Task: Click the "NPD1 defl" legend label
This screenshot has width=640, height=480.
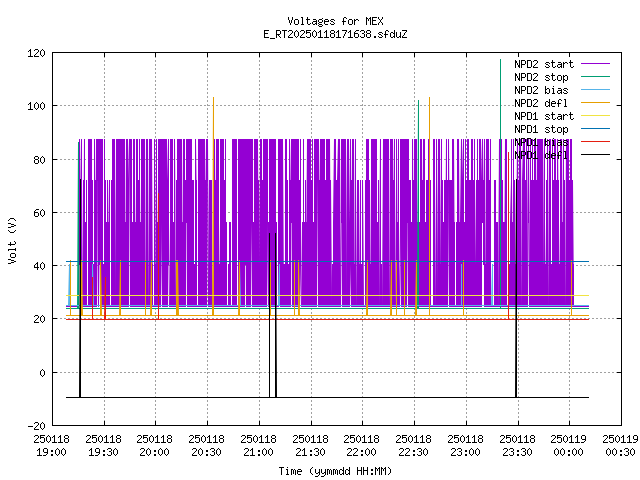Action: tap(541, 156)
